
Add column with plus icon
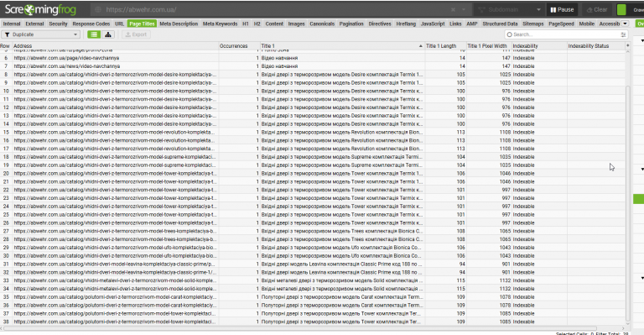pos(627,45)
